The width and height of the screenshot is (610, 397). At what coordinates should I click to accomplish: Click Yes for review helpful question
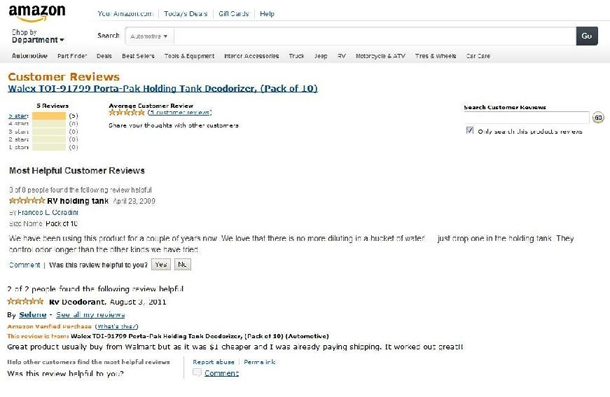[x=161, y=265]
